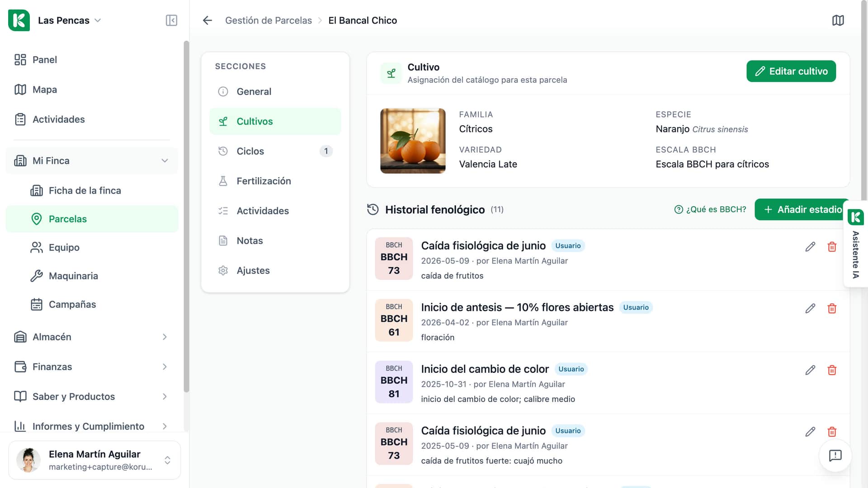
Task: Go to Gestión de Parcelas breadcrumb
Action: (269, 20)
